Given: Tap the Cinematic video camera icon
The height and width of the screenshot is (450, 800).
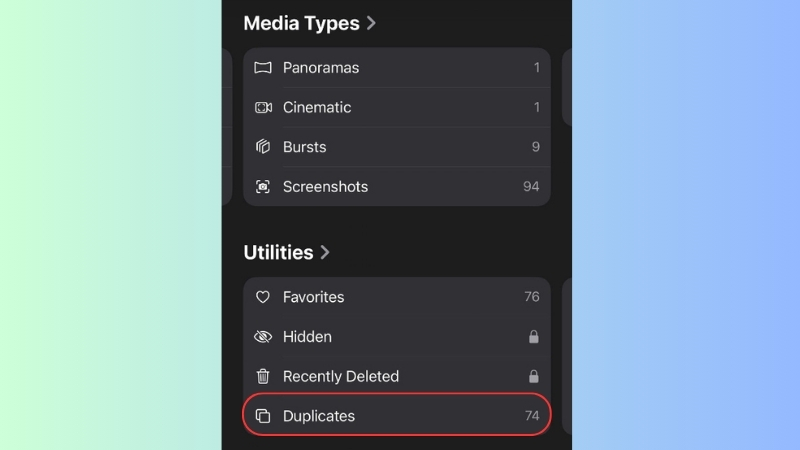Looking at the screenshot, I should click(263, 107).
